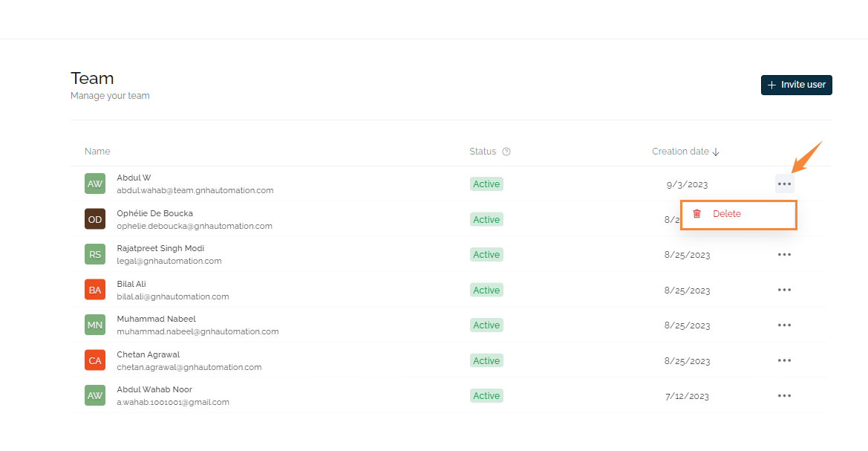Click the CA avatar for Chetan Agrawal

(x=95, y=360)
